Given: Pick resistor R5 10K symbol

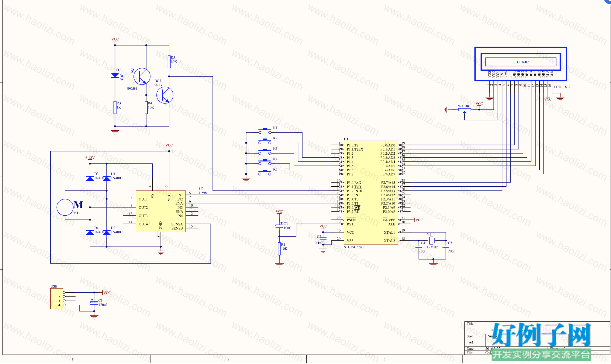Looking at the screenshot, I should (169, 61).
